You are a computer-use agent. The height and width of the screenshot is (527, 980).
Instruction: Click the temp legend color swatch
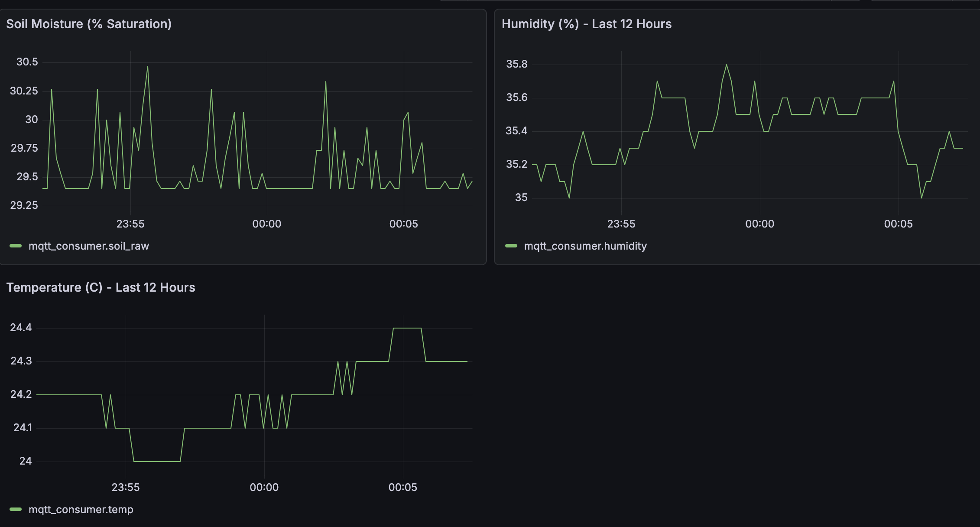[x=16, y=510]
